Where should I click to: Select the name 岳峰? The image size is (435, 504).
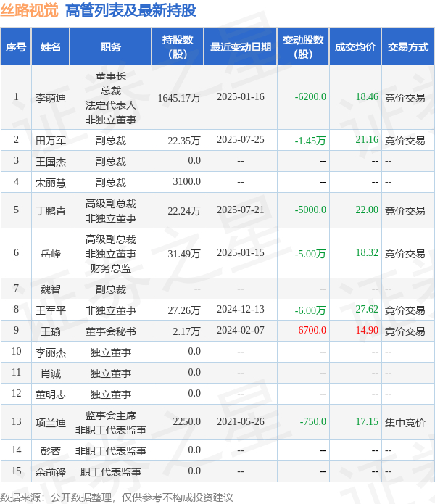click(51, 254)
